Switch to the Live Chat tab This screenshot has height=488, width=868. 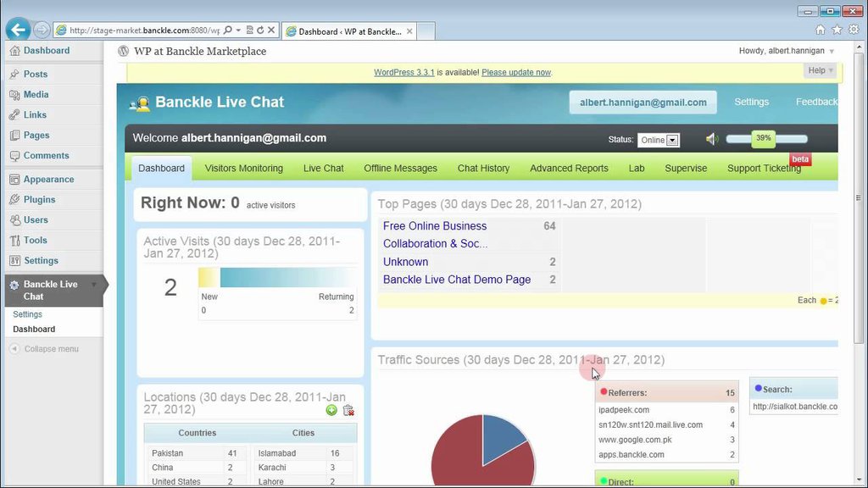[323, 169]
